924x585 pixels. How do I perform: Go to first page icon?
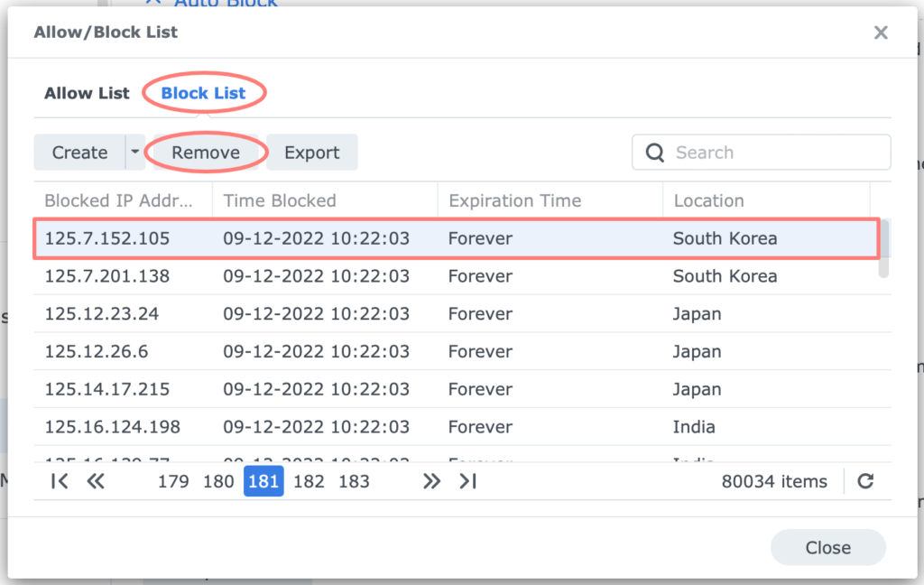click(60, 481)
